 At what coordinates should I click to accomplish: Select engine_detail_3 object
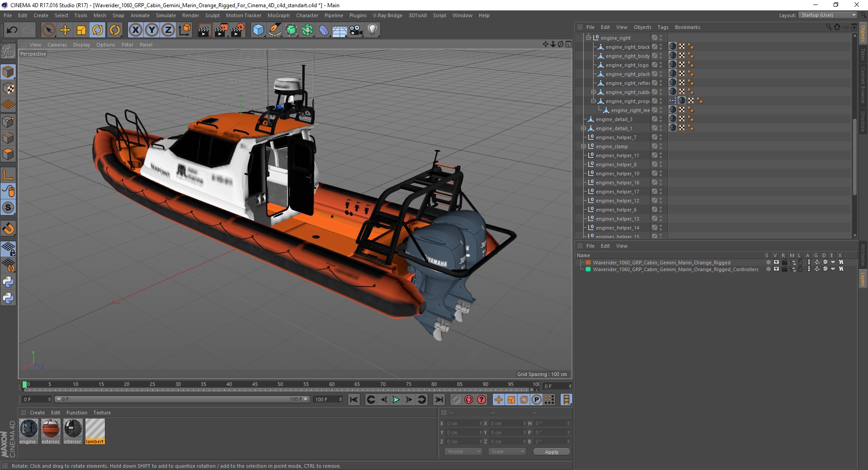point(614,119)
